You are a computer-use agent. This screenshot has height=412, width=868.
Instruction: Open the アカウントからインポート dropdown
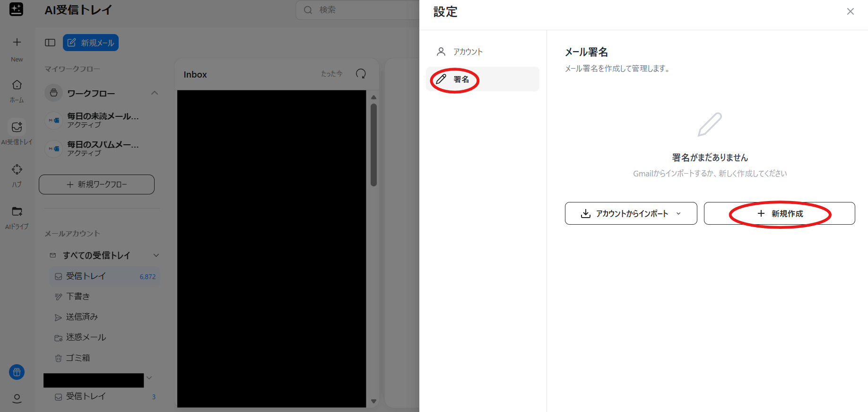pyautogui.click(x=631, y=213)
